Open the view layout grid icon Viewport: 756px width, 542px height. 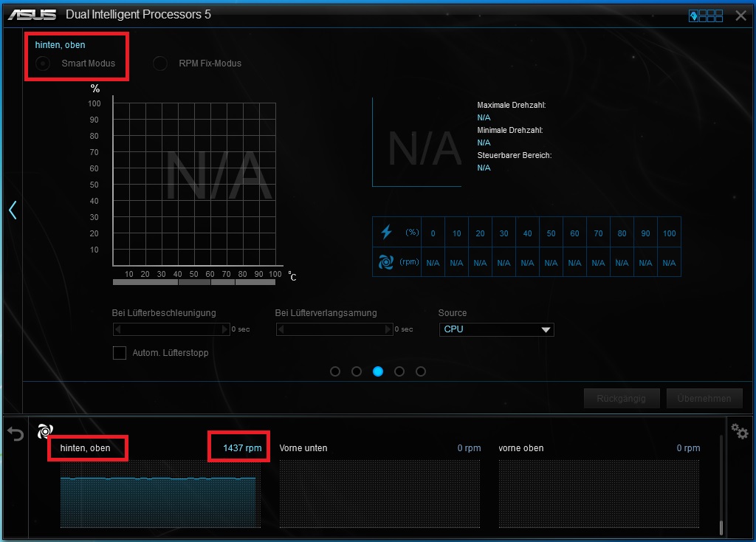point(706,16)
